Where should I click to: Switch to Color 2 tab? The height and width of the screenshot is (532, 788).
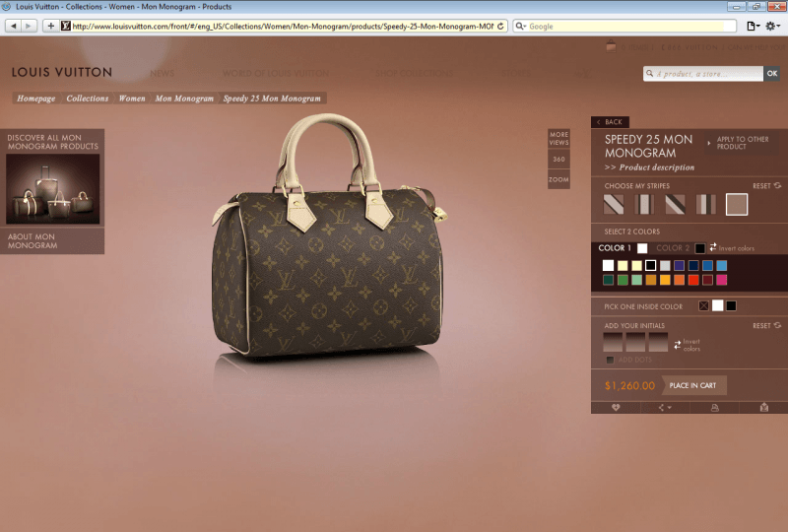pyautogui.click(x=681, y=248)
